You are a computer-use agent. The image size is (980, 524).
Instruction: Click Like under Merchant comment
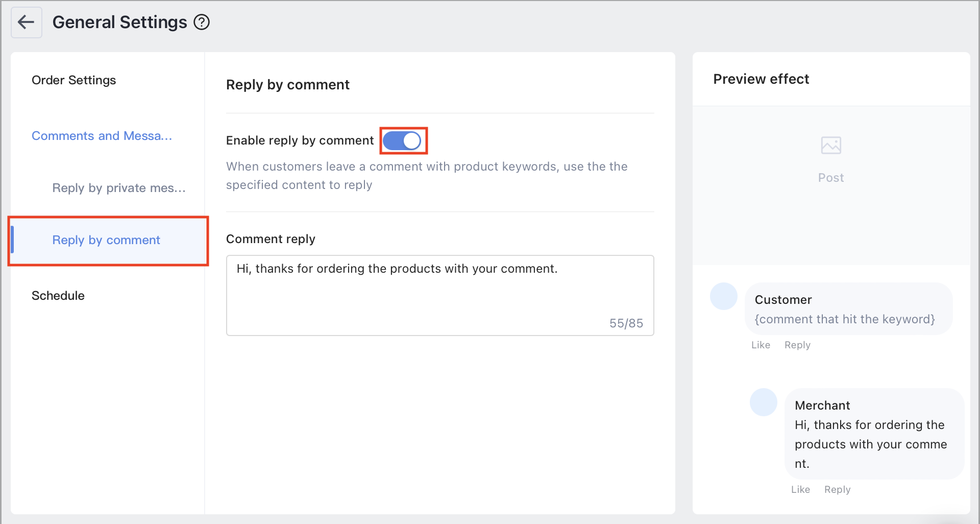tap(800, 490)
